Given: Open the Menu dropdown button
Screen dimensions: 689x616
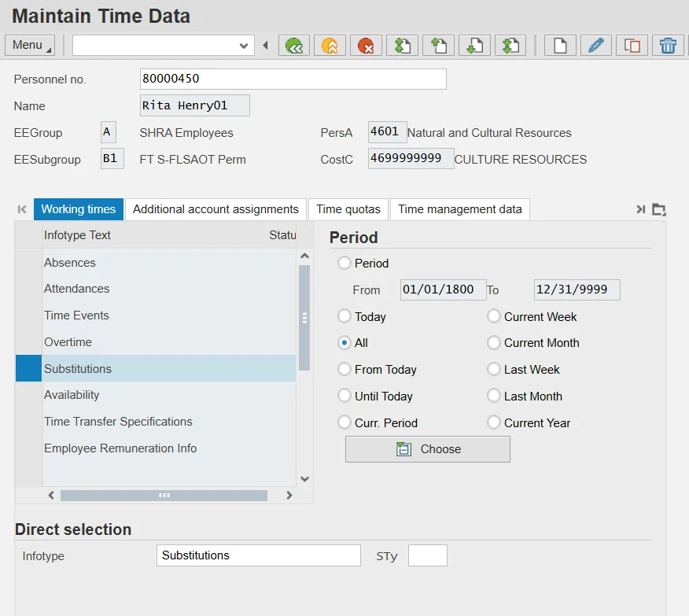Looking at the screenshot, I should pyautogui.click(x=30, y=45).
